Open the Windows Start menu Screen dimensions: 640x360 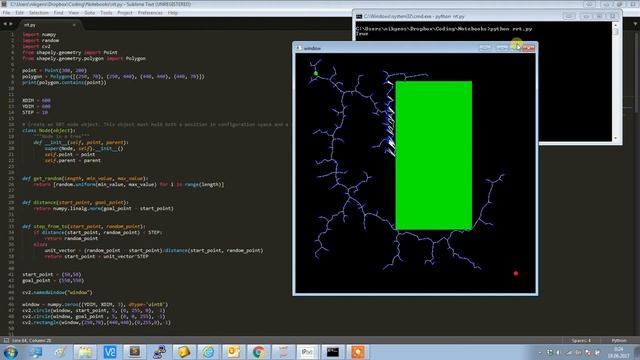pyautogui.click(x=11, y=352)
